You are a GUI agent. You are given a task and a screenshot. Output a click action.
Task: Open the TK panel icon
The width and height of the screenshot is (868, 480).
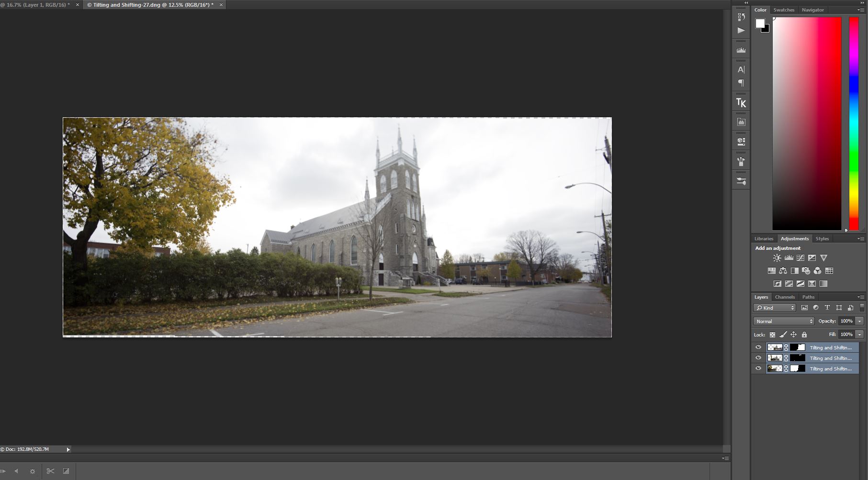coord(741,102)
